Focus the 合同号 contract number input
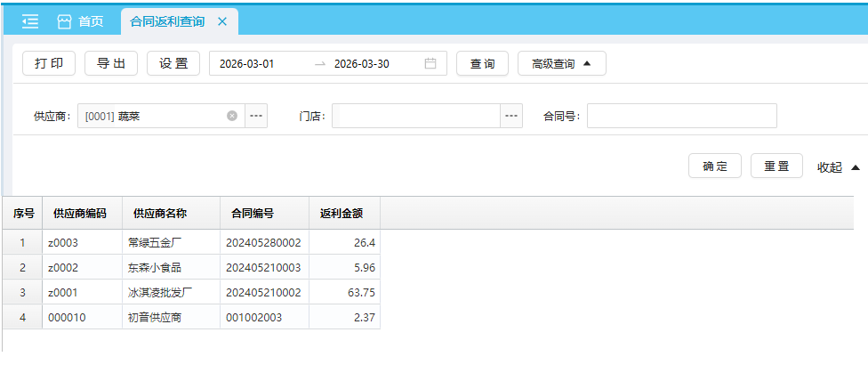 [x=681, y=116]
